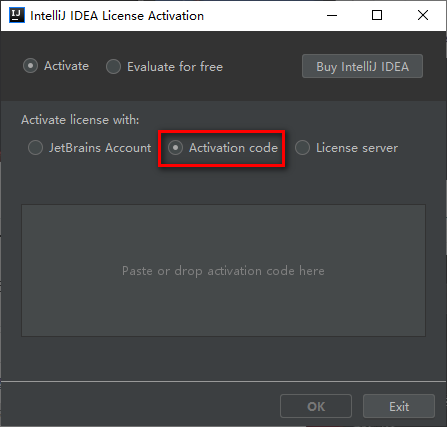Focus the activation code paste area
The width and height of the screenshot is (447, 427).
tap(223, 270)
